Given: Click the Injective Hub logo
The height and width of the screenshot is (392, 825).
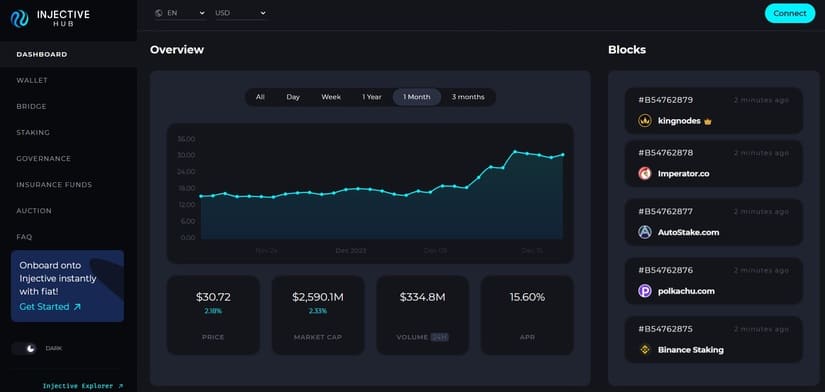Looking at the screenshot, I should (x=51, y=18).
